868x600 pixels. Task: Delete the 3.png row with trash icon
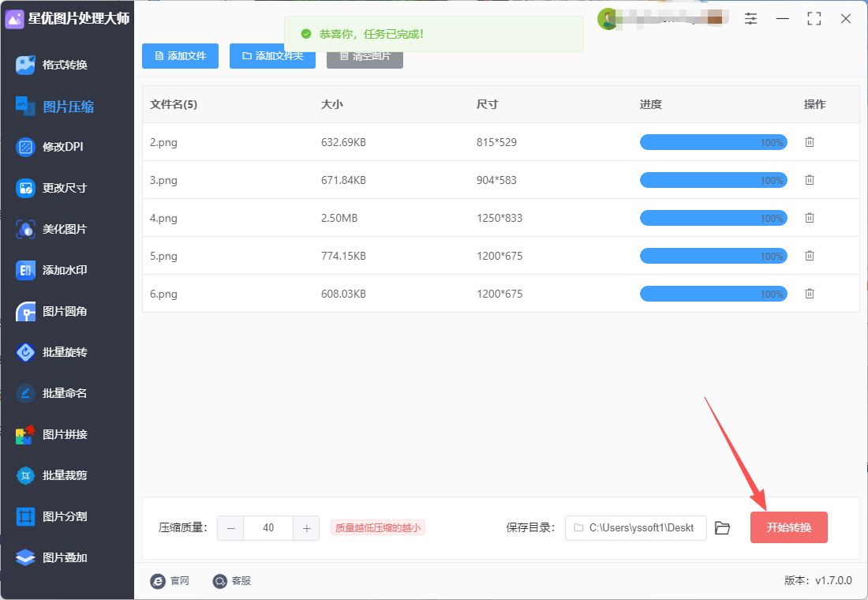tap(810, 180)
